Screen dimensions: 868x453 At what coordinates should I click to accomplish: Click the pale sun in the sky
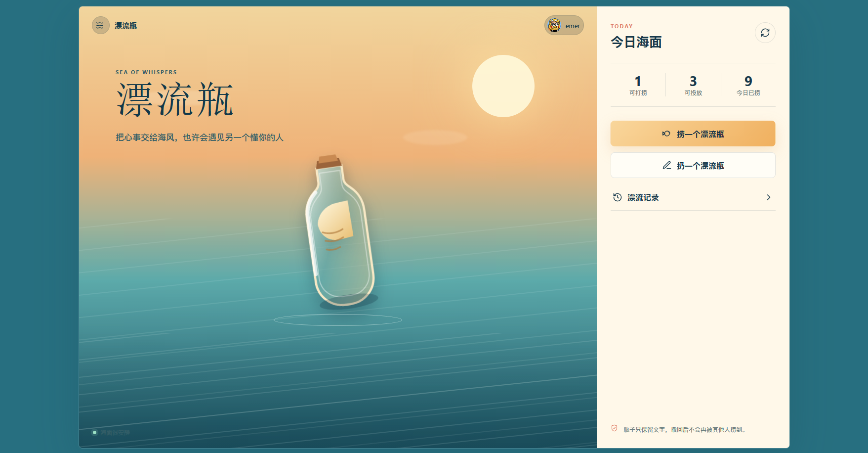[x=503, y=86]
